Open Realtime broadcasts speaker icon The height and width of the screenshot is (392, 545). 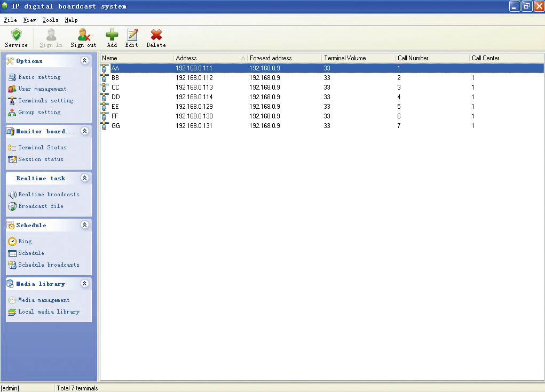click(12, 195)
